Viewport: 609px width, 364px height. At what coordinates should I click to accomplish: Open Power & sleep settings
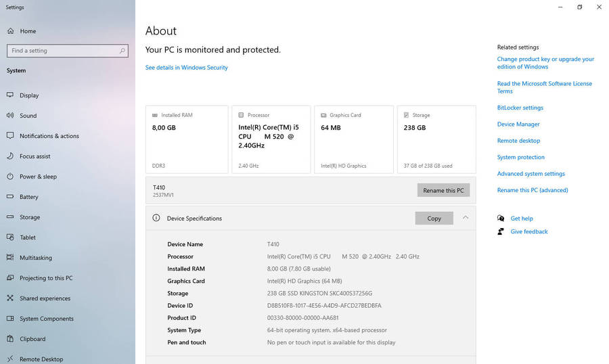38,177
